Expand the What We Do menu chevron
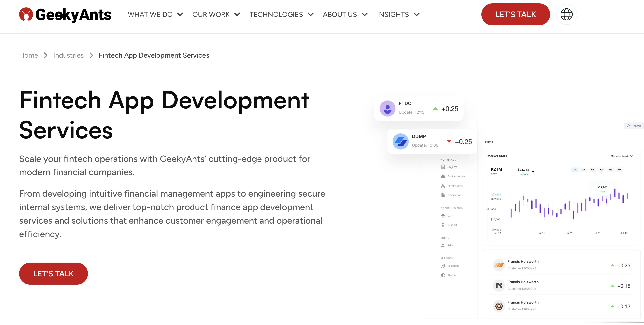This screenshot has height=325, width=644. (180, 14)
